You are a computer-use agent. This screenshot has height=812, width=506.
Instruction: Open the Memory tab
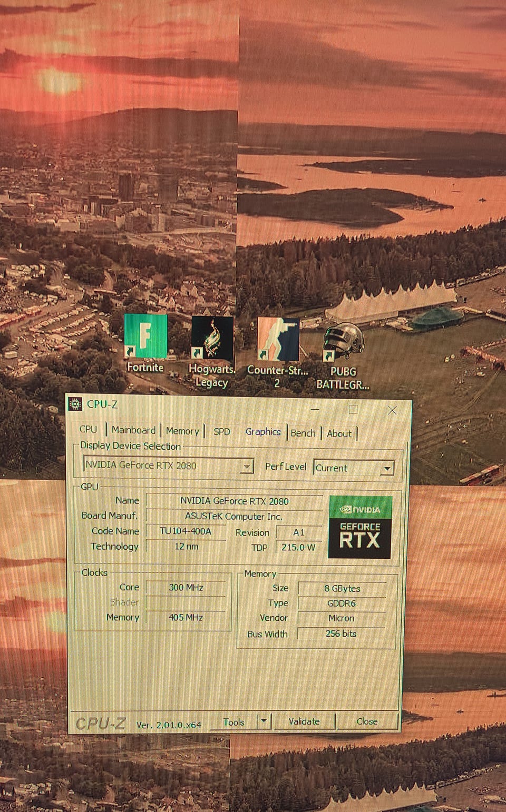(x=182, y=431)
